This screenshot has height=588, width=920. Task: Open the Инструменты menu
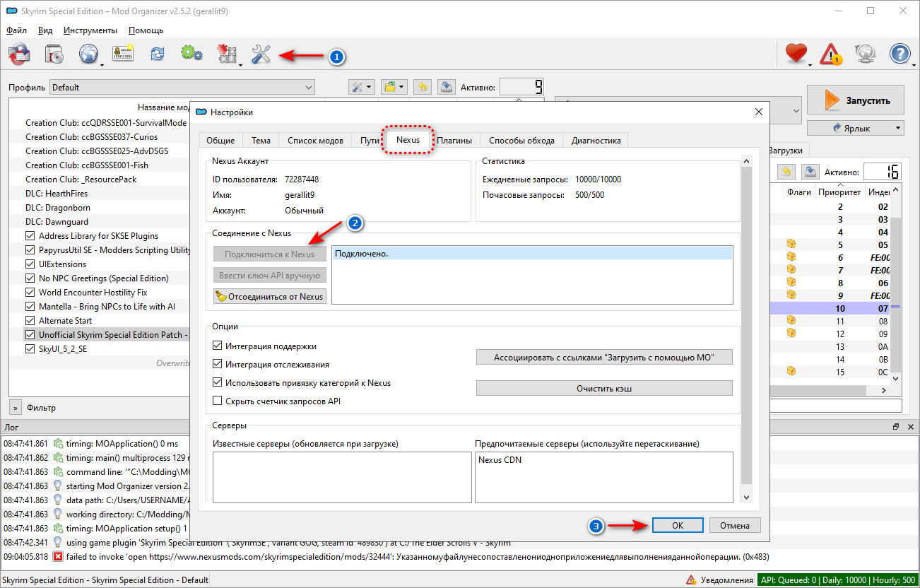tap(90, 30)
